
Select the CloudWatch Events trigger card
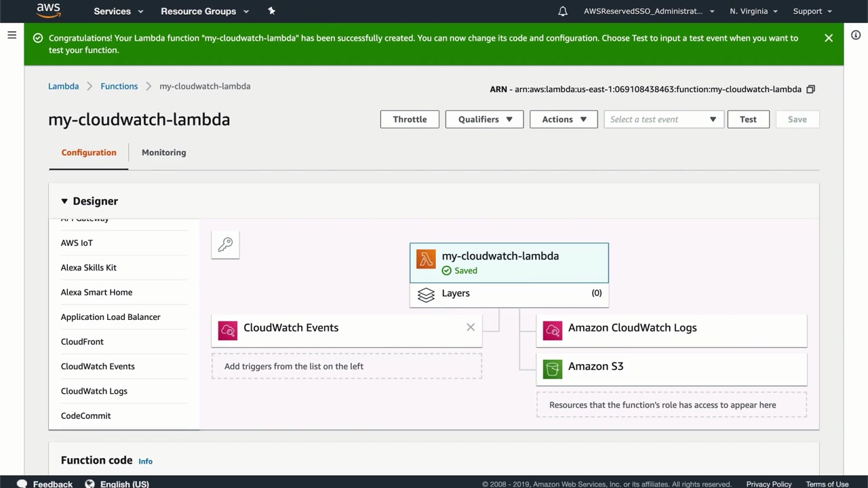(347, 330)
